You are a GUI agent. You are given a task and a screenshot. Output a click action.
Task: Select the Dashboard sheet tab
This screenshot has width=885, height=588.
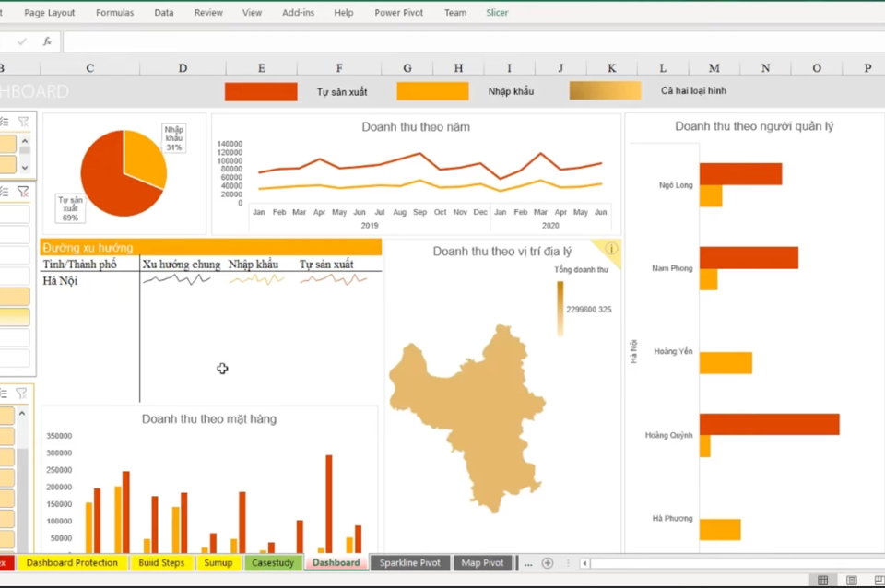tap(336, 562)
